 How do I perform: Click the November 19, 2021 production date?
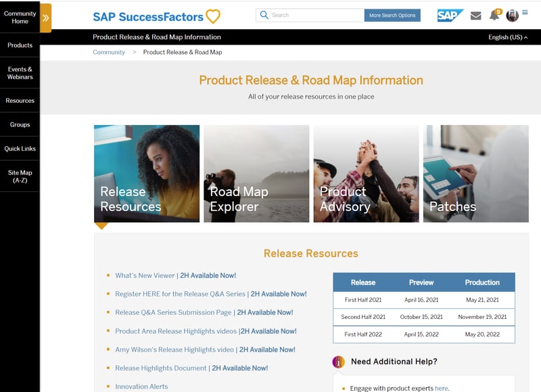click(482, 317)
